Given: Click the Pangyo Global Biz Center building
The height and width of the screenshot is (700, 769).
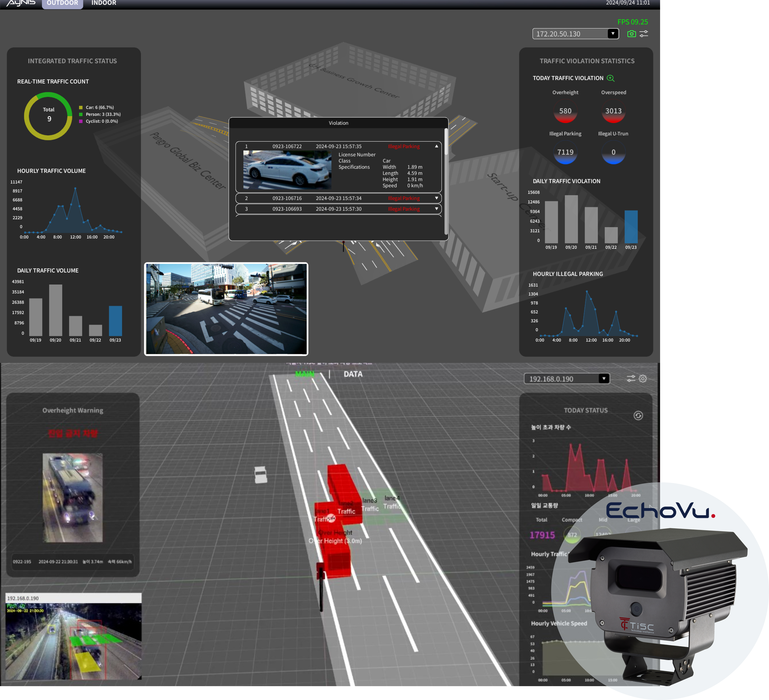Looking at the screenshot, I should point(168,183).
